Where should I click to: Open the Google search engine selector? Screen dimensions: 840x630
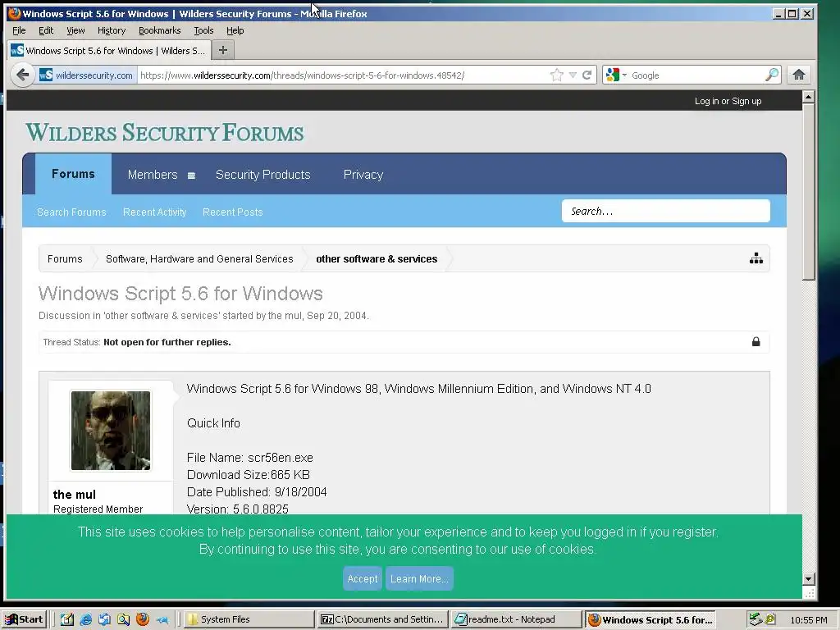click(x=615, y=75)
